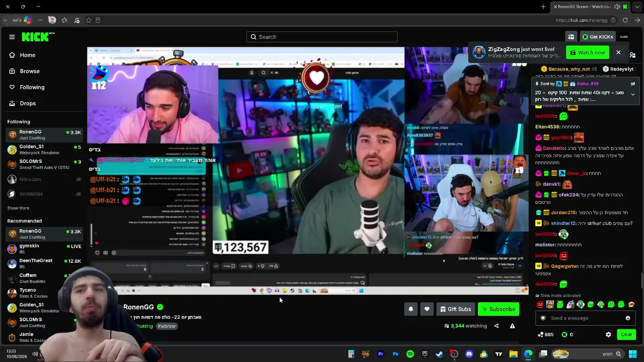This screenshot has width=644, height=362.
Task: Click the notification bell for RonenGG
Action: (x=411, y=309)
